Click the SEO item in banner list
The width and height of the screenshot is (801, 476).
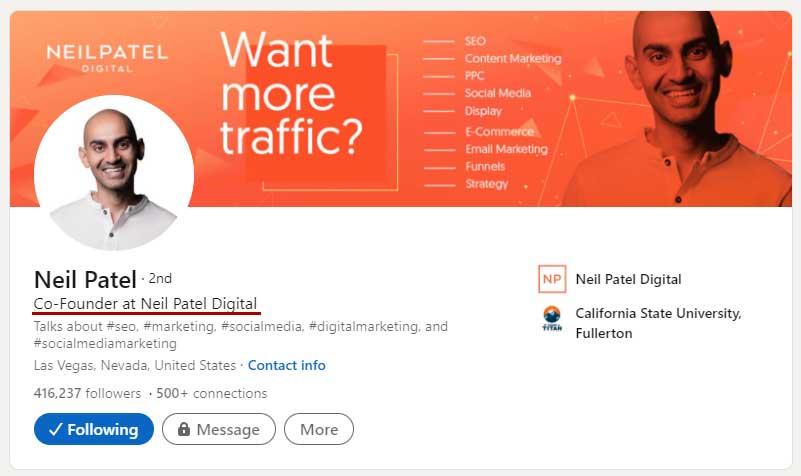[475, 41]
